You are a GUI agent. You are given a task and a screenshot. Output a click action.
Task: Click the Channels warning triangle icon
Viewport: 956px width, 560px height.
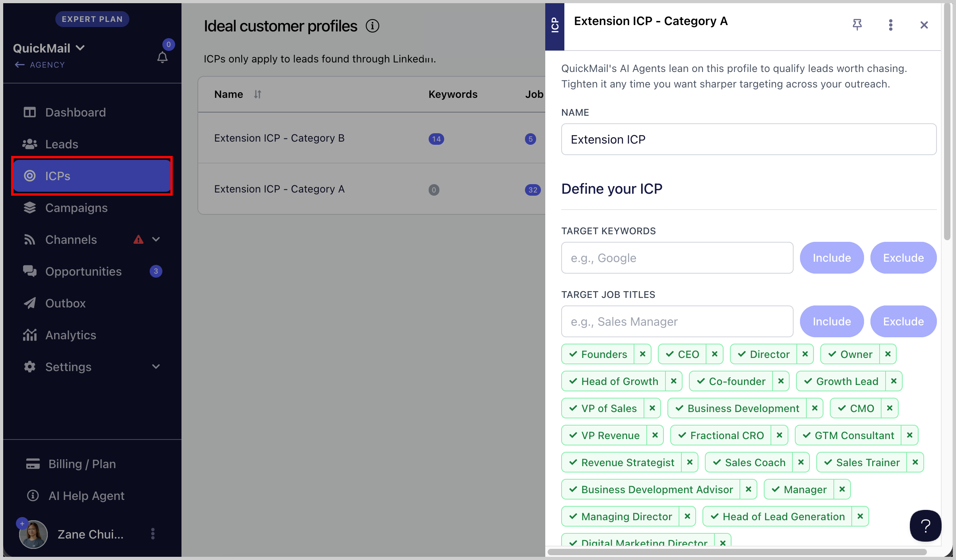pos(138,239)
